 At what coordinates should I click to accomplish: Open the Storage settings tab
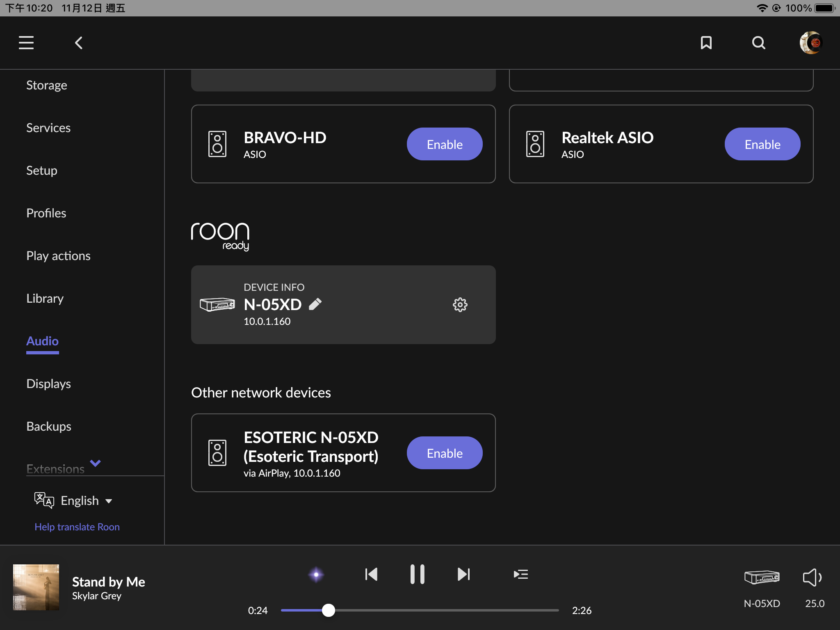tap(47, 85)
